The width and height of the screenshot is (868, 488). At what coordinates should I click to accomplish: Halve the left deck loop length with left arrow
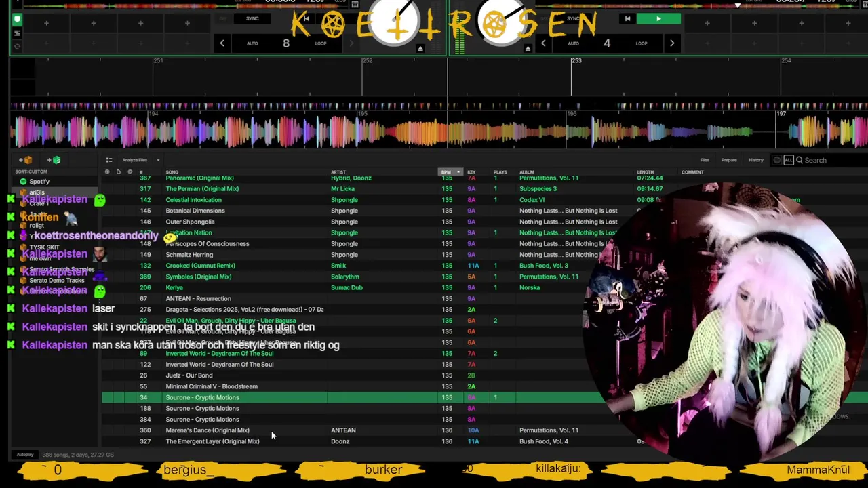click(222, 43)
